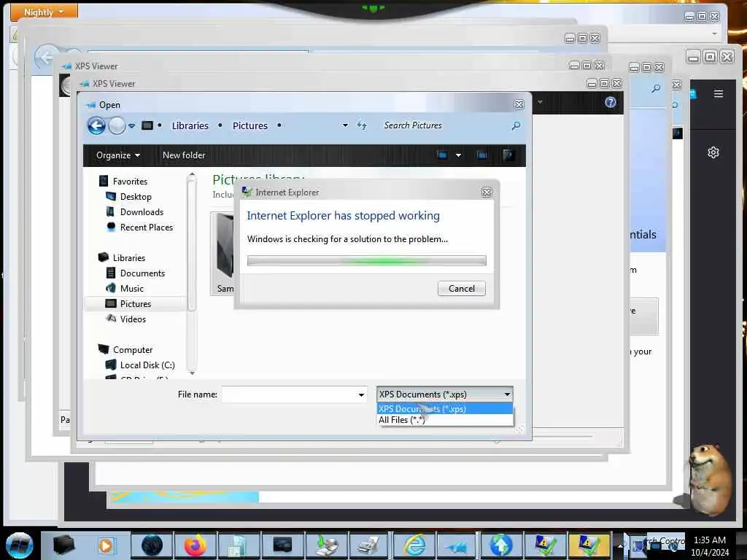Select Pictures library in the navigation tree
The width and height of the screenshot is (747, 560).
tap(135, 304)
